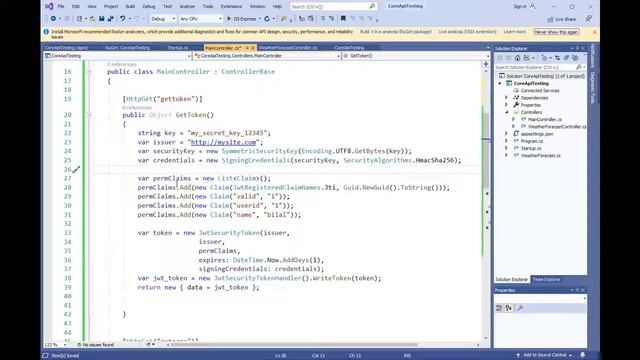Select Connected Services in Solution Explorer
640x360 pixels.
coord(540,91)
